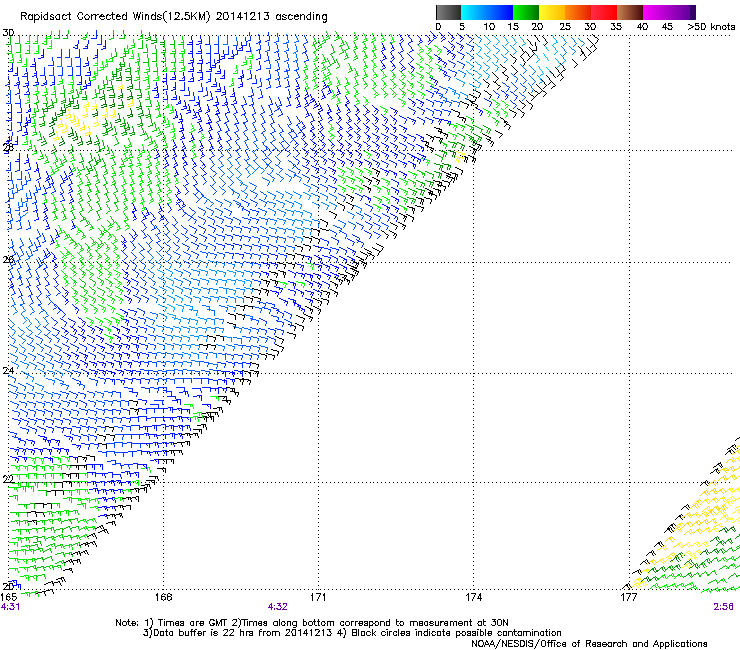Click the latitude label '28'
Viewport: 740px width, 650px height.
click(8, 147)
